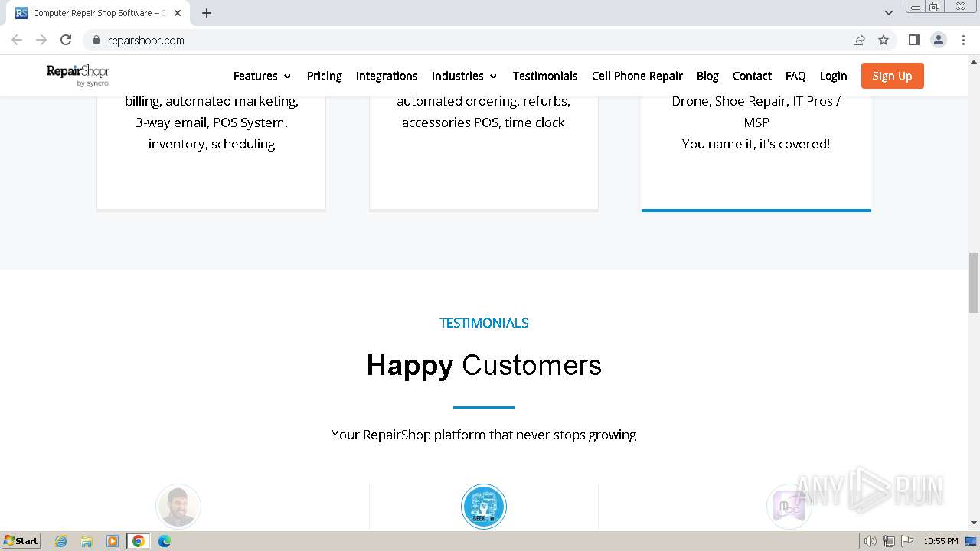The image size is (980, 551).
Task: Go to Testimonials section
Action: pyautogui.click(x=545, y=76)
